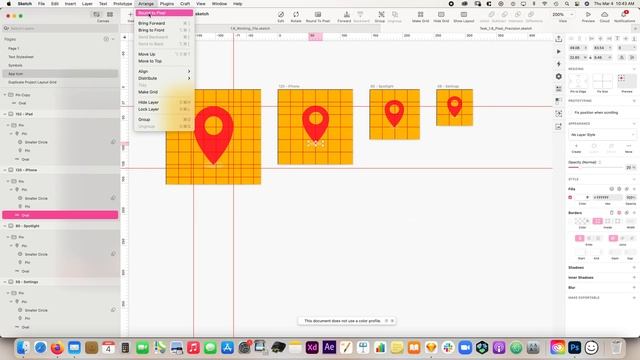Click inspector sidebar play icon

tap(559, 52)
